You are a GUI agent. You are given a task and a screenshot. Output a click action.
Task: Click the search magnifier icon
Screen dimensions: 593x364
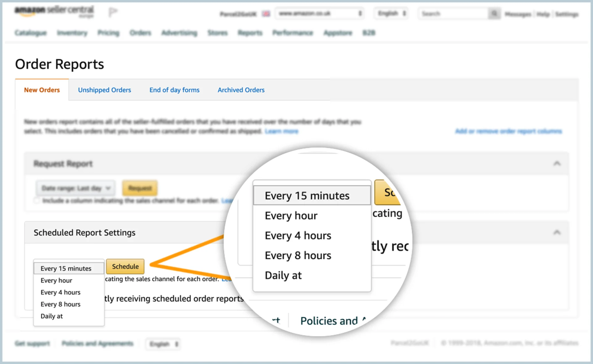click(x=494, y=13)
